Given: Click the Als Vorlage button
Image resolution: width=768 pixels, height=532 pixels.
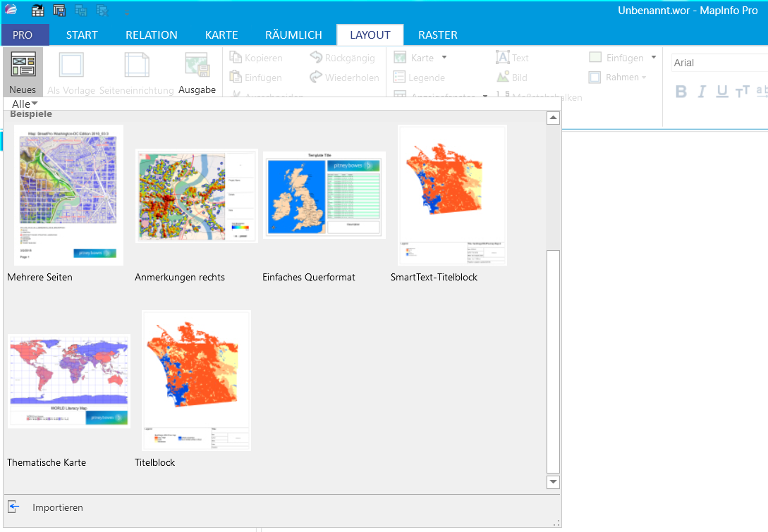Looking at the screenshot, I should pos(71,72).
